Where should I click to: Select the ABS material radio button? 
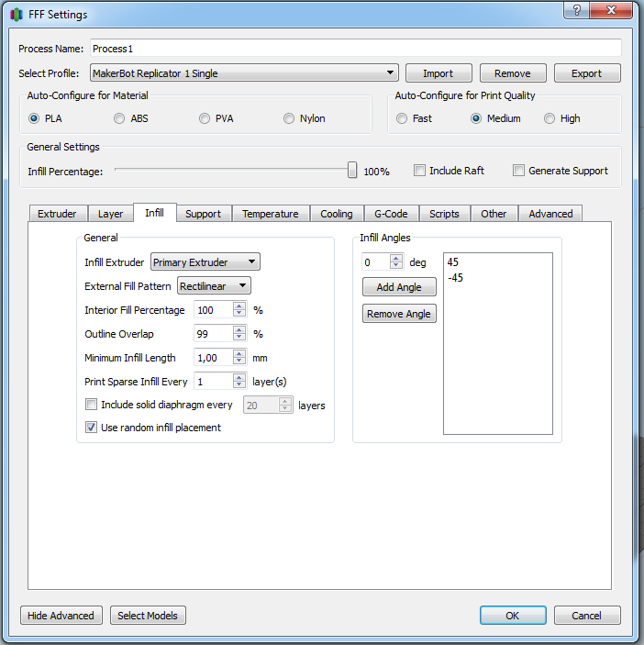119,118
